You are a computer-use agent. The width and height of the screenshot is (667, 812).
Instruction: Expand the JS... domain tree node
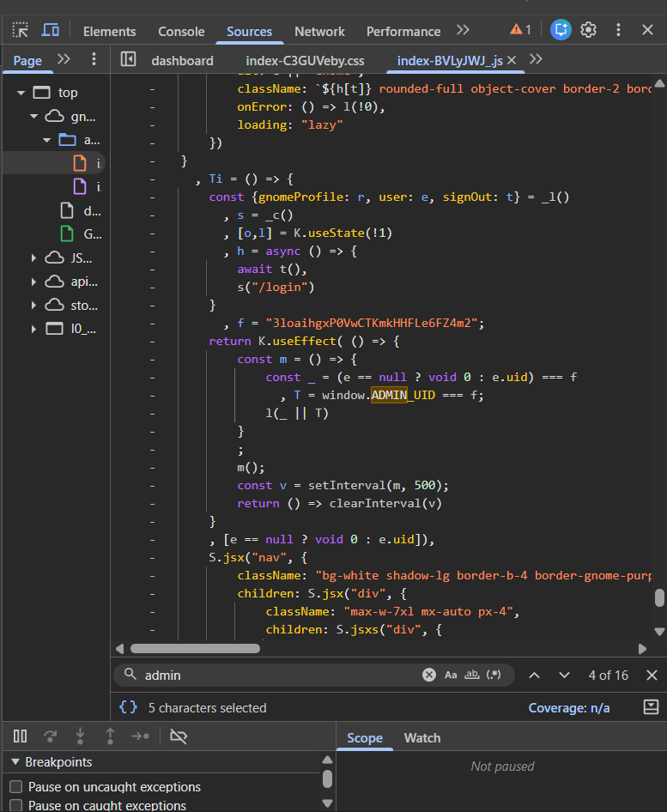(x=33, y=258)
